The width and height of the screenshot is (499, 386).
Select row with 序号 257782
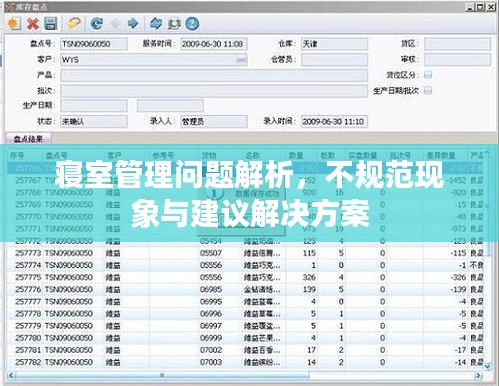click(245, 362)
